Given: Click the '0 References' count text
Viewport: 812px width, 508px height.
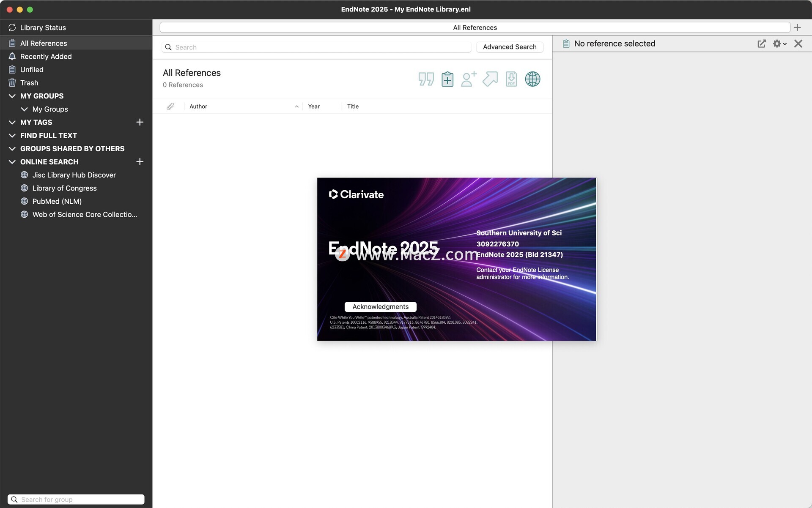Looking at the screenshot, I should 183,85.
